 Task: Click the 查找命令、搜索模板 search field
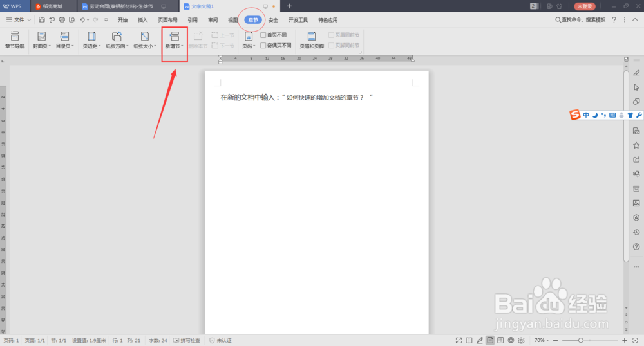click(580, 20)
